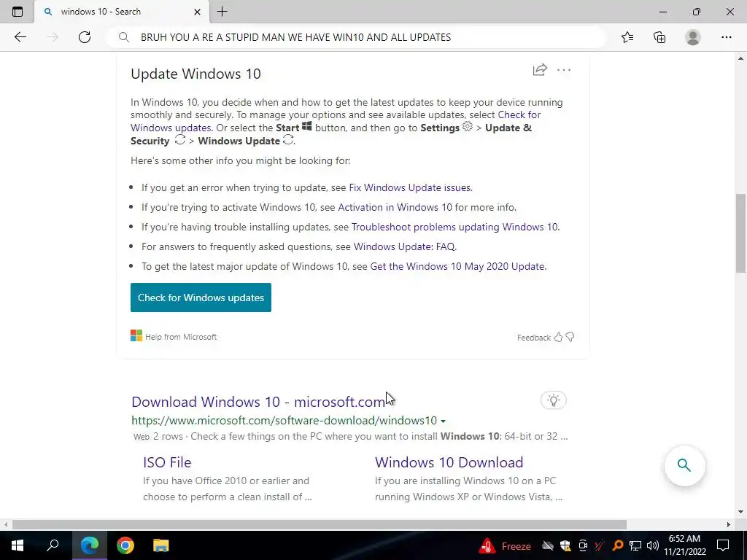Open 'Windows Update: FAQ' link
The height and width of the screenshot is (560, 747).
pos(404,246)
